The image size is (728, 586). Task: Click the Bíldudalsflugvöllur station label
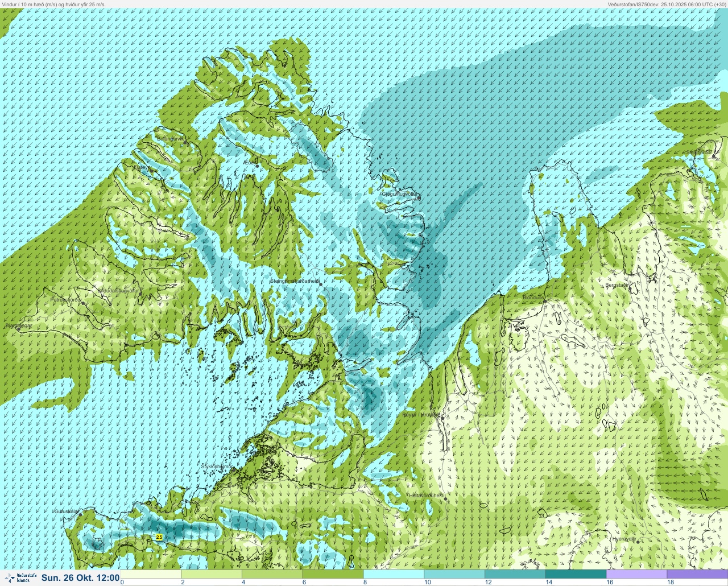point(118,290)
